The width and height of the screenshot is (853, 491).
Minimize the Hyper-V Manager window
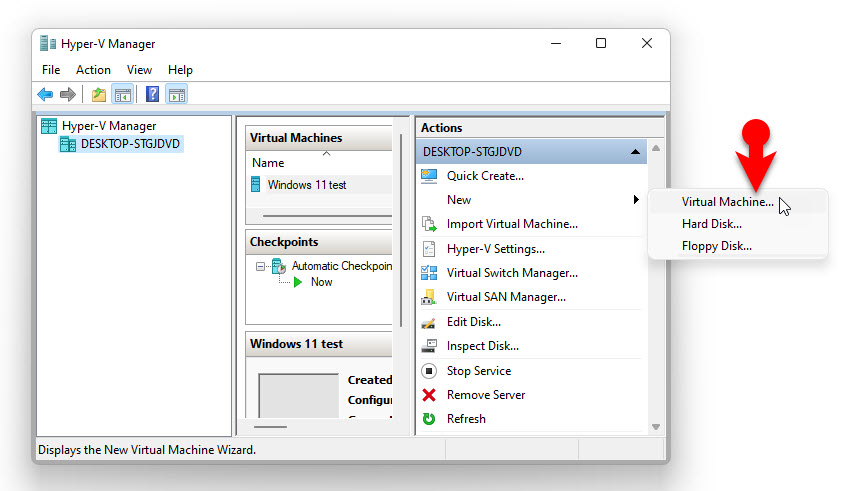556,43
